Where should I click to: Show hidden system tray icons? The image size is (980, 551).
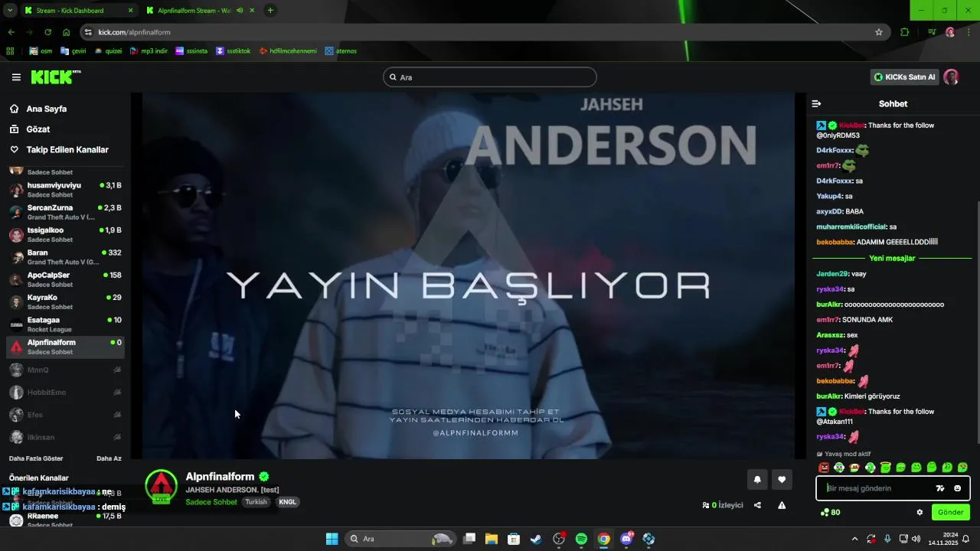point(854,539)
